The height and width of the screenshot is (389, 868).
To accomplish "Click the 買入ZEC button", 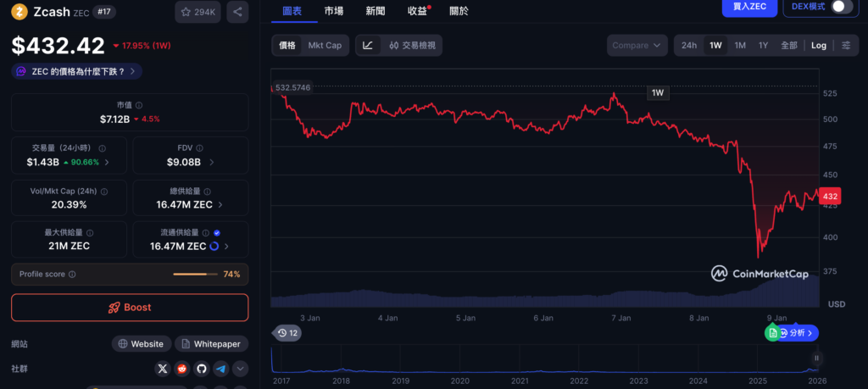I will pos(748,7).
